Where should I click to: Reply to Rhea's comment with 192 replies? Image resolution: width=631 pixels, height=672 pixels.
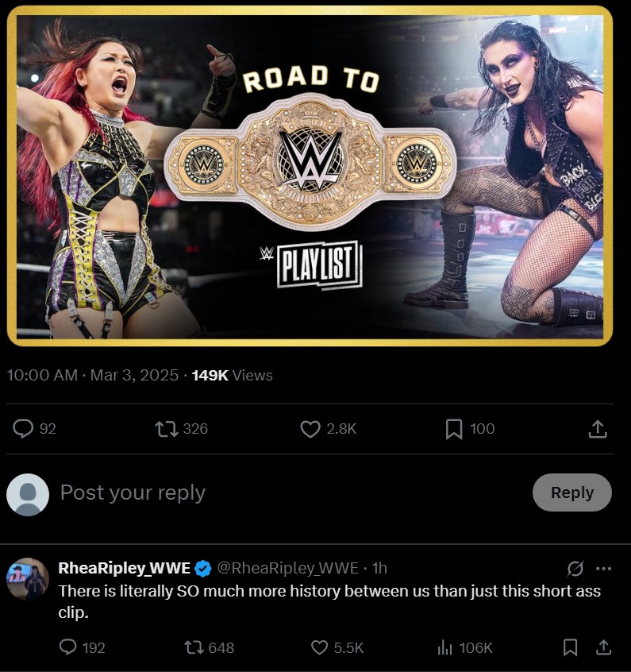(67, 647)
